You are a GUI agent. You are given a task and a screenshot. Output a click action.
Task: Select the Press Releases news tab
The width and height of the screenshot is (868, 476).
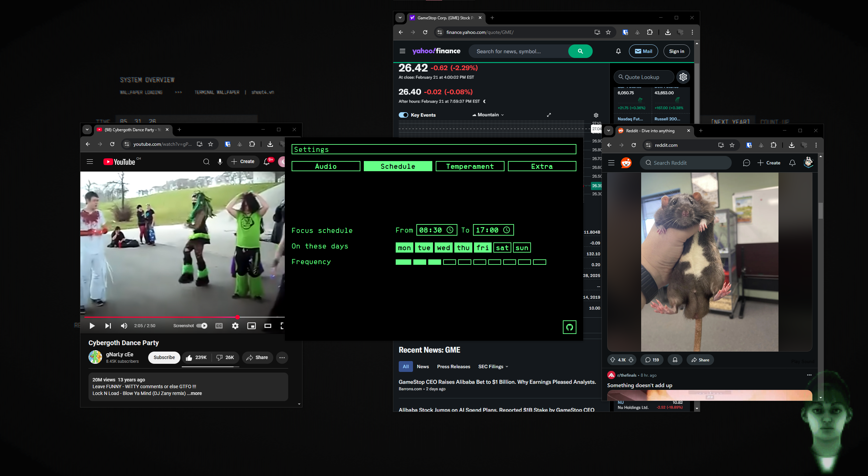click(453, 366)
